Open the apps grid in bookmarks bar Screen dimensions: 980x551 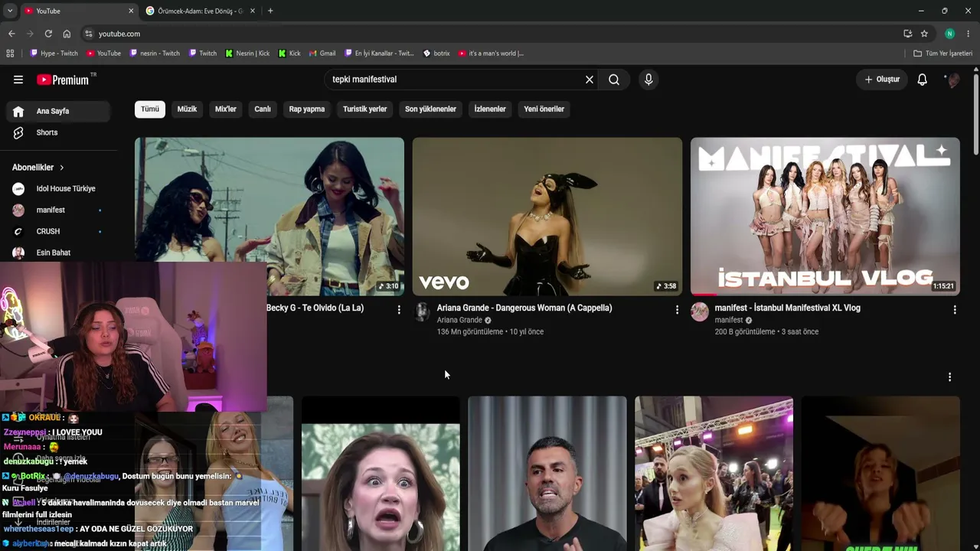click(x=10, y=54)
